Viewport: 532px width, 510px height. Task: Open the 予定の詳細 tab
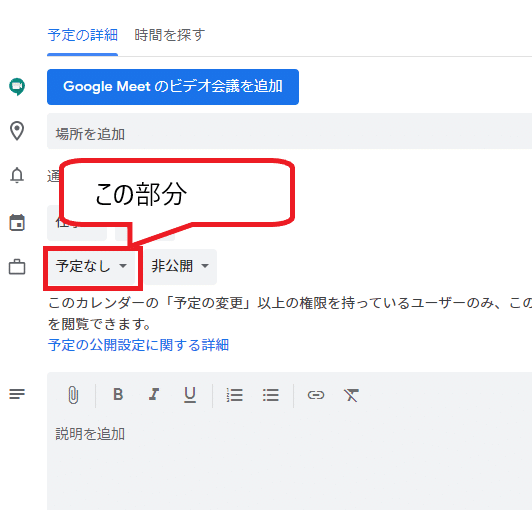(82, 35)
